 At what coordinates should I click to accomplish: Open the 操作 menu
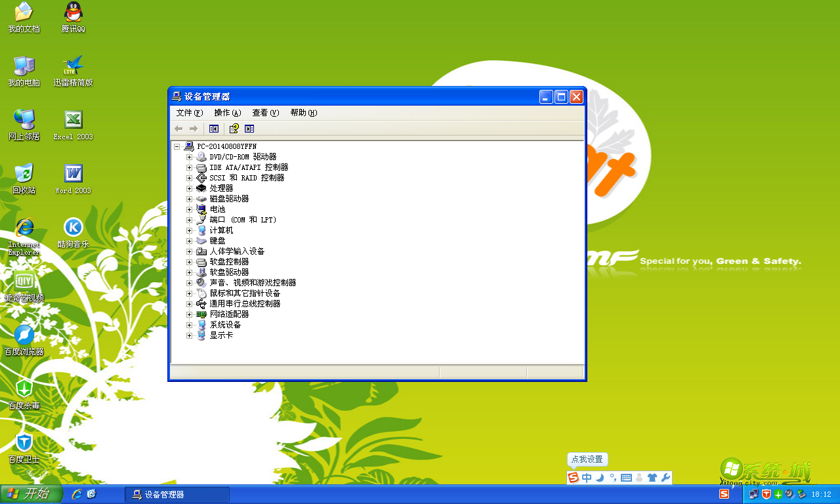click(226, 112)
